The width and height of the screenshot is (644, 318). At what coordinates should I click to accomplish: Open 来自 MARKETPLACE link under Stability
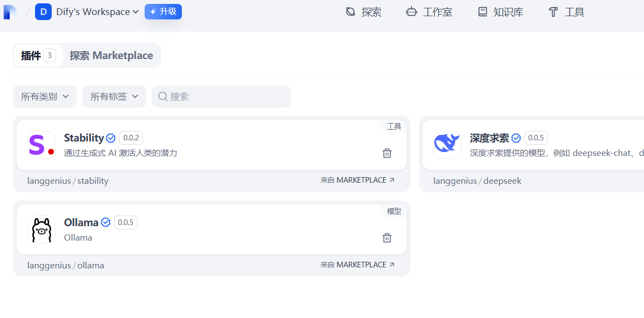(x=358, y=180)
